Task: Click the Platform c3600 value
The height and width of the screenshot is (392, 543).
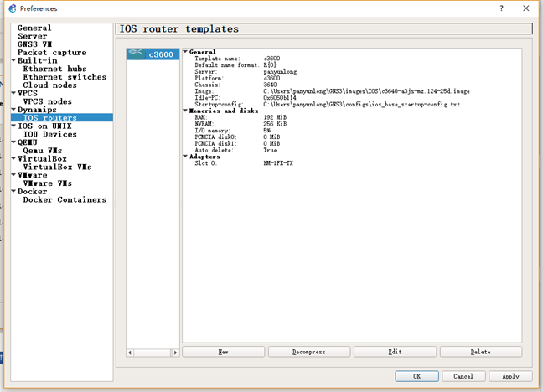Action: pos(271,78)
